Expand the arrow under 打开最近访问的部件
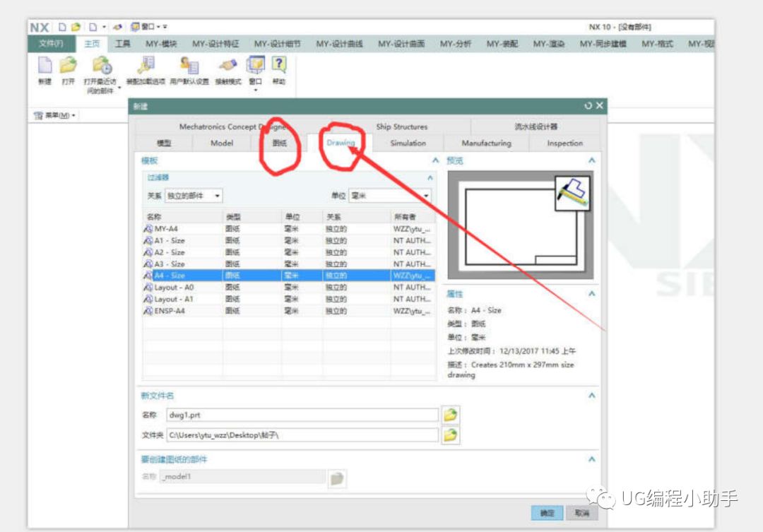The width and height of the screenshot is (763, 532). (x=119, y=88)
